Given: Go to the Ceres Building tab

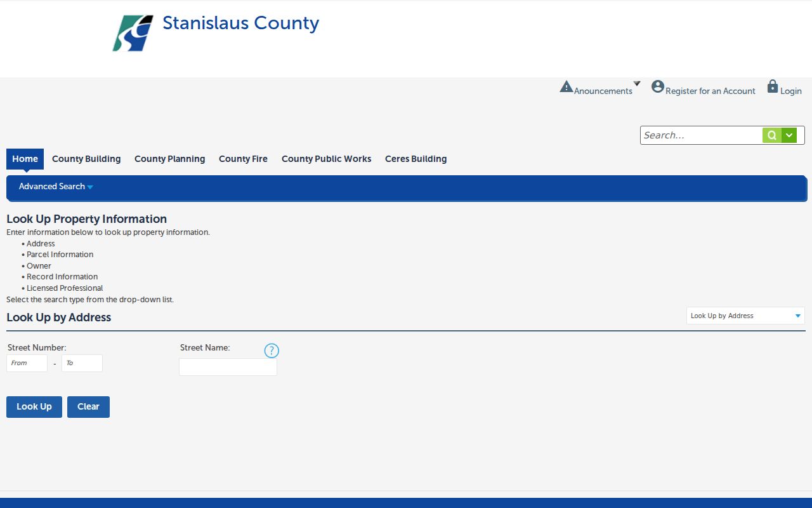Looking at the screenshot, I should 416,159.
